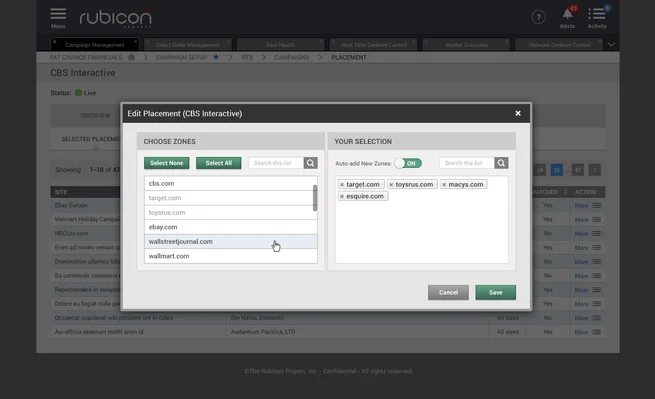Open row menu icon for Aui officia row
The height and width of the screenshot is (399, 655).
point(597,332)
